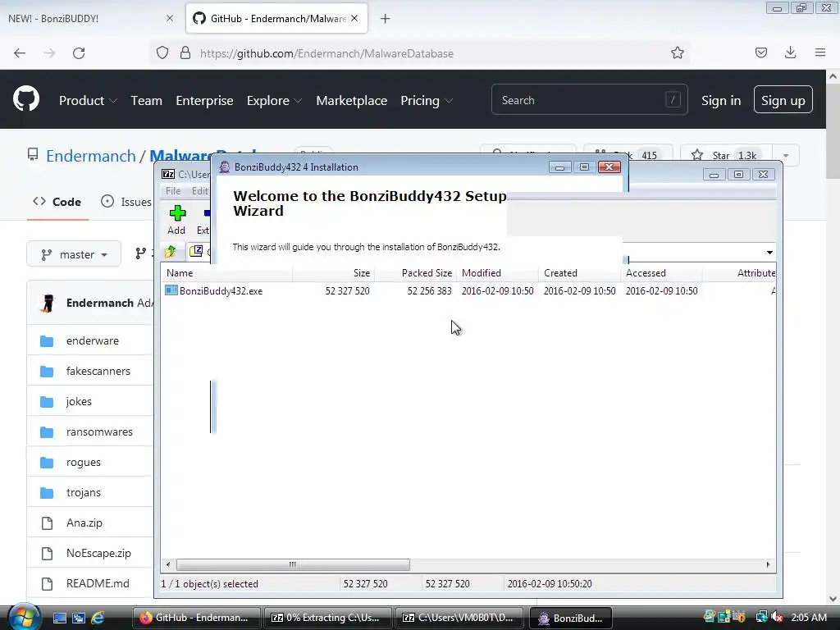Click the 7-Zip scrollbar right arrow
This screenshot has height=630, width=840.
(768, 564)
